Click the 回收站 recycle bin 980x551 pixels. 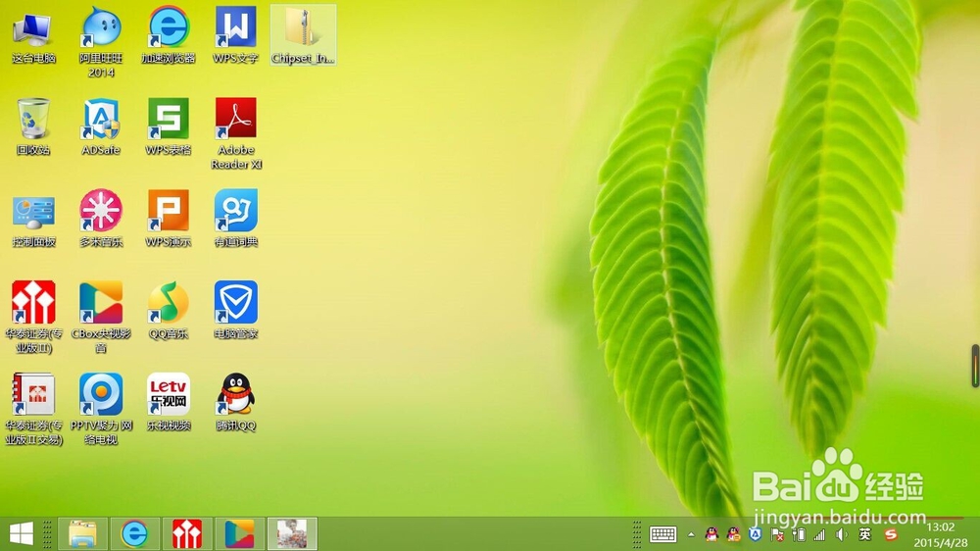(x=33, y=127)
